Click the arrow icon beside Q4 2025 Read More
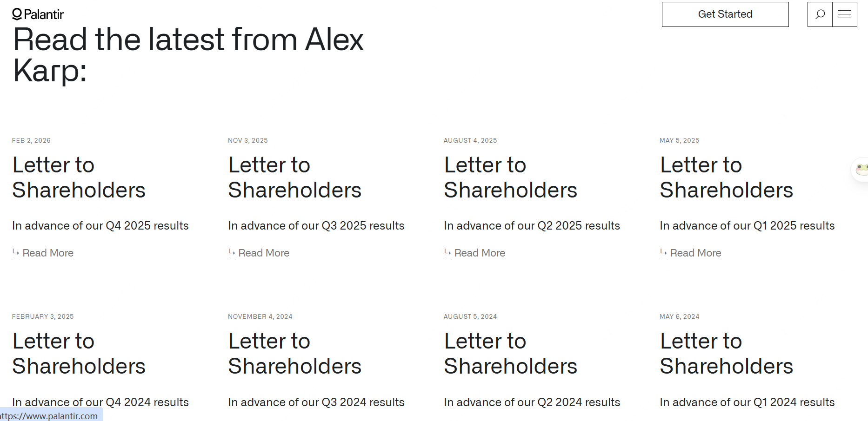 (x=16, y=252)
